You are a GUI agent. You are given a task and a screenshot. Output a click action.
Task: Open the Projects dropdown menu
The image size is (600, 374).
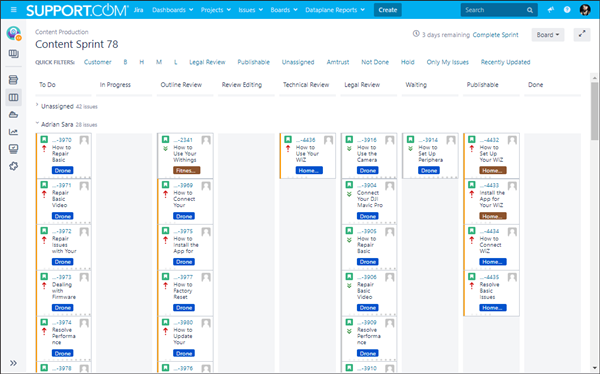click(216, 10)
